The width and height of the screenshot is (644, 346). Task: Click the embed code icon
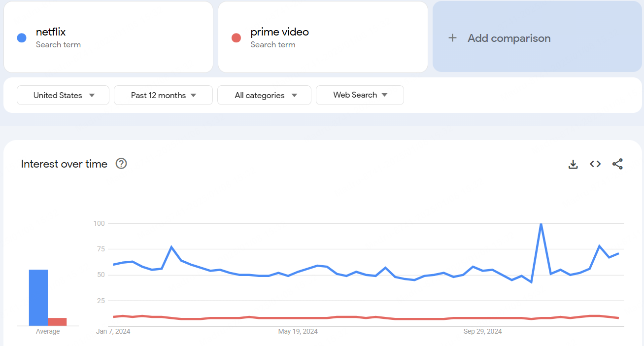tap(595, 164)
